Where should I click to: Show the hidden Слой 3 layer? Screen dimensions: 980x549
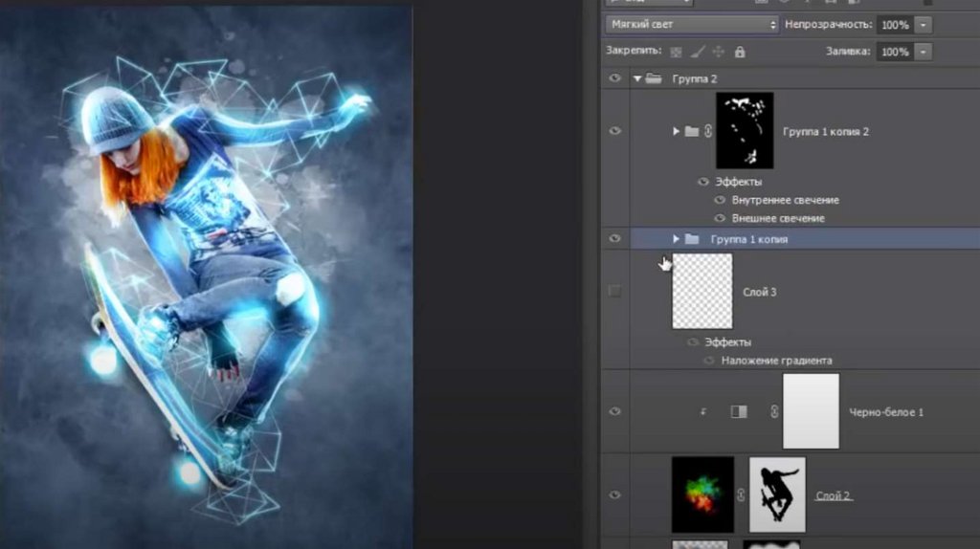coord(614,292)
